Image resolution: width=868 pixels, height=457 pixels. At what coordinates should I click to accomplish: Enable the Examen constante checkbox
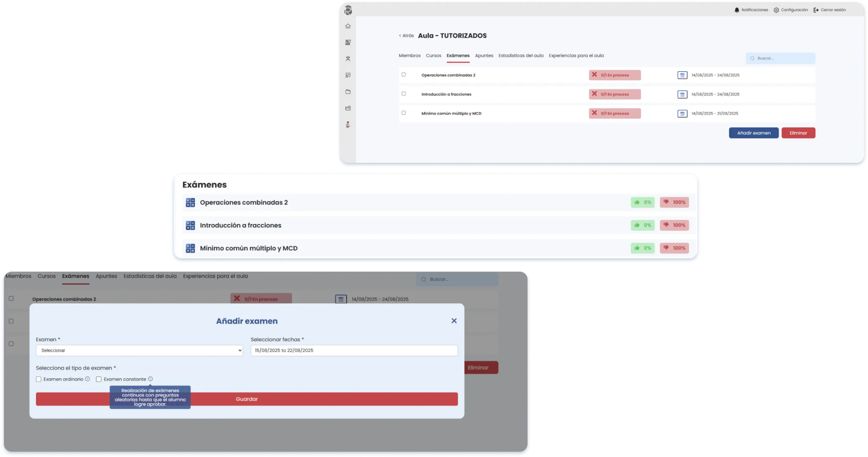tap(99, 379)
